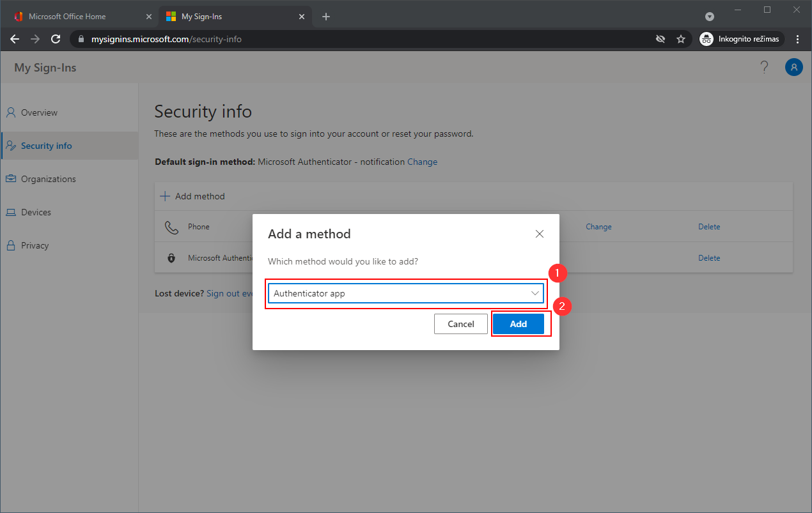812x513 pixels.
Task: Open Overview in the sidebar
Action: point(39,112)
